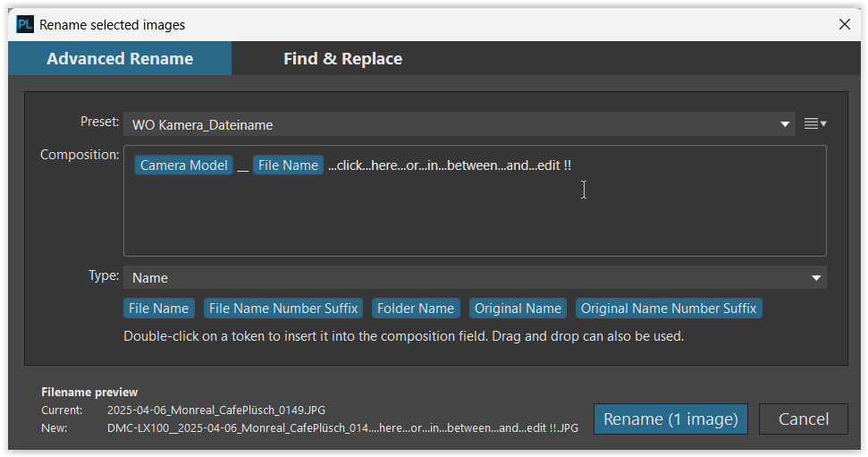Click the File Name Number Suffix token
Viewport: 868px width, 457px height.
(x=283, y=309)
